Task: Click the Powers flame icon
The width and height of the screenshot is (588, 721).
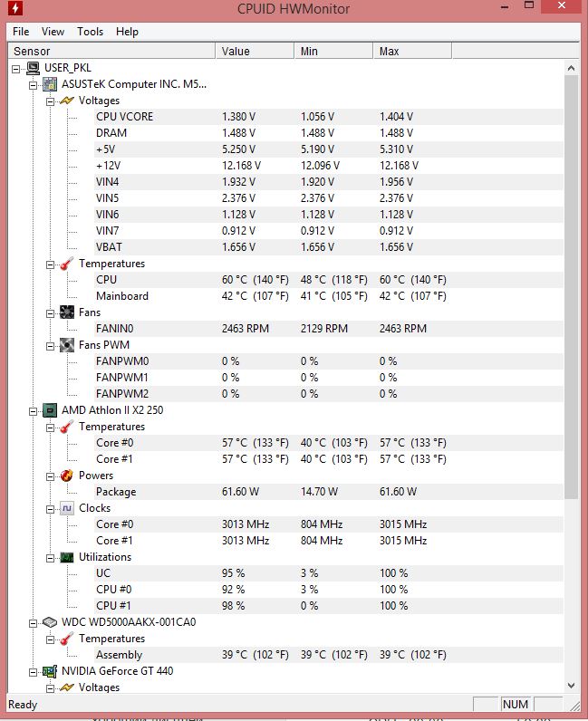Action: point(67,476)
